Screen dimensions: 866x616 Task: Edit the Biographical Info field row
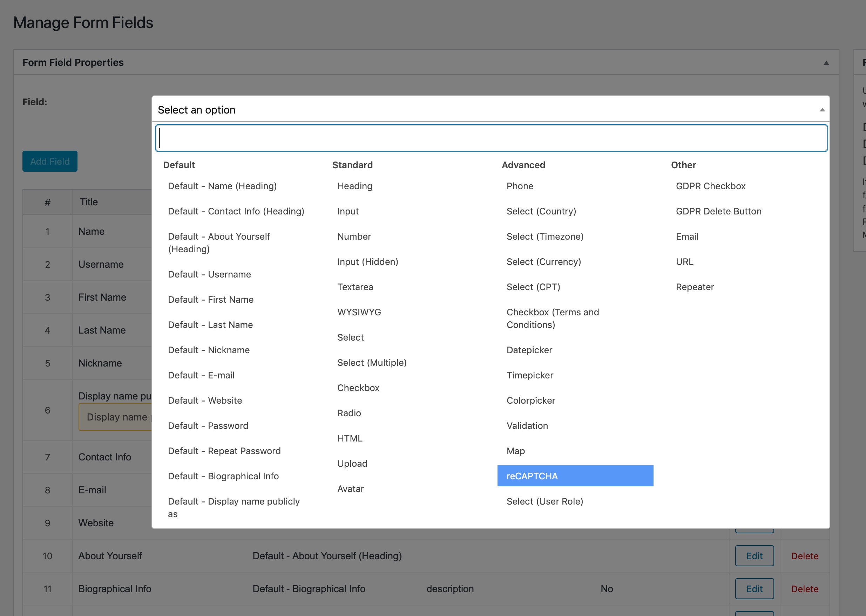click(x=755, y=589)
